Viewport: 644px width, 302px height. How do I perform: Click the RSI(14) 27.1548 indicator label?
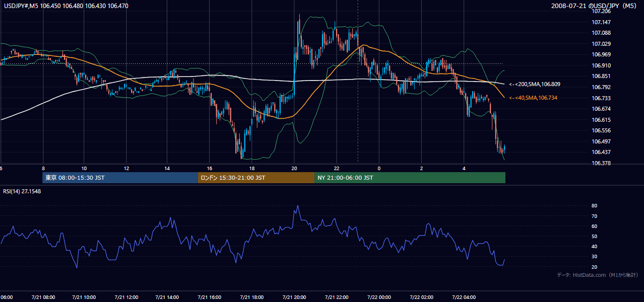pyautogui.click(x=22, y=191)
